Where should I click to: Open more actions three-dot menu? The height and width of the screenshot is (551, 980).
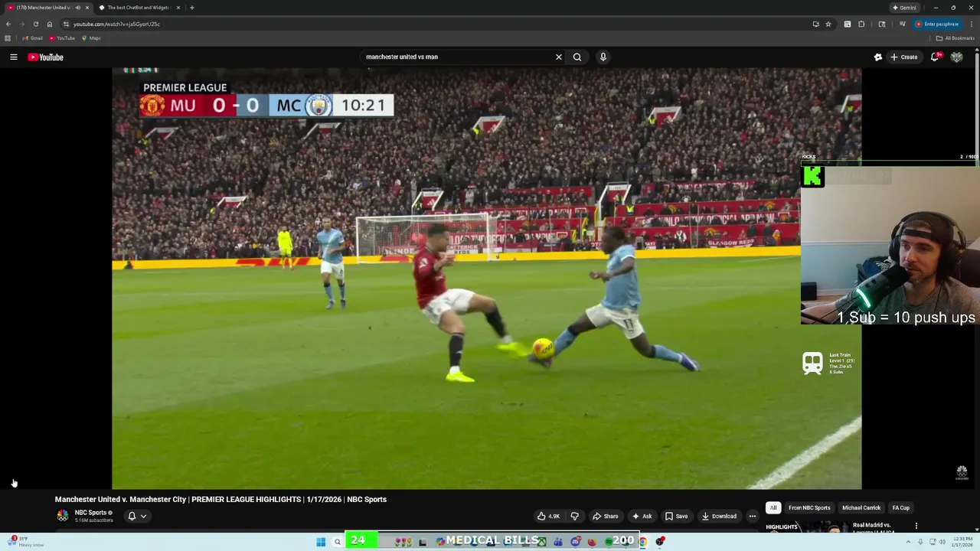pos(753,516)
